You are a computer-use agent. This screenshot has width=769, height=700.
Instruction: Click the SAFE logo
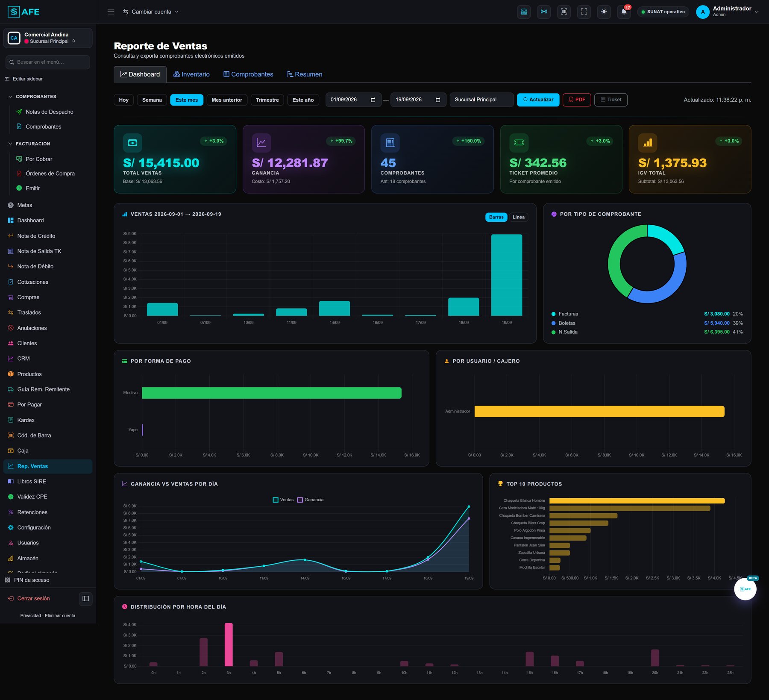pyautogui.click(x=23, y=12)
